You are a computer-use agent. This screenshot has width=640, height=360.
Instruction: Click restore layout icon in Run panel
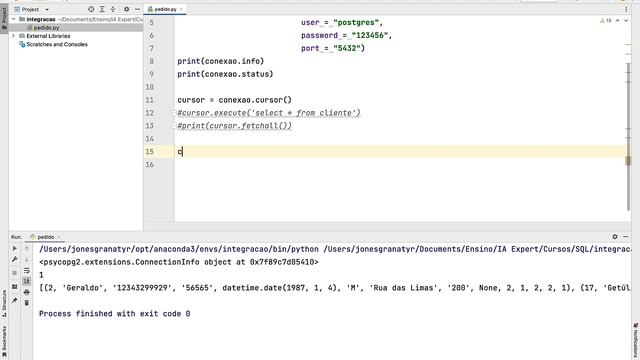click(x=15, y=287)
